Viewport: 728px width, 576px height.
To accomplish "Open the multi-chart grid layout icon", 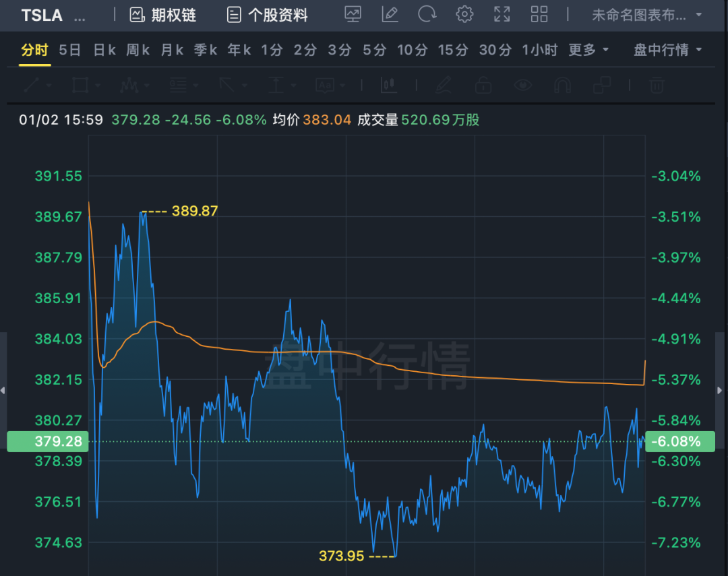I will [539, 14].
